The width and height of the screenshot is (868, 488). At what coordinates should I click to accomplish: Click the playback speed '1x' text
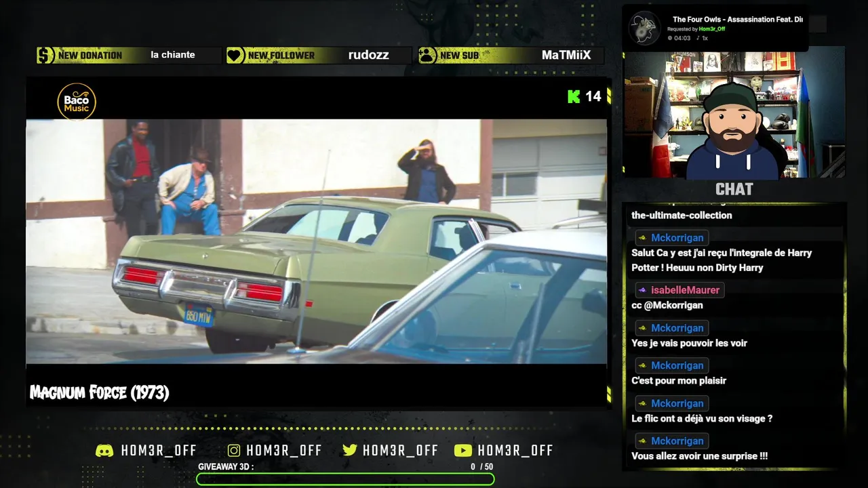coord(705,38)
